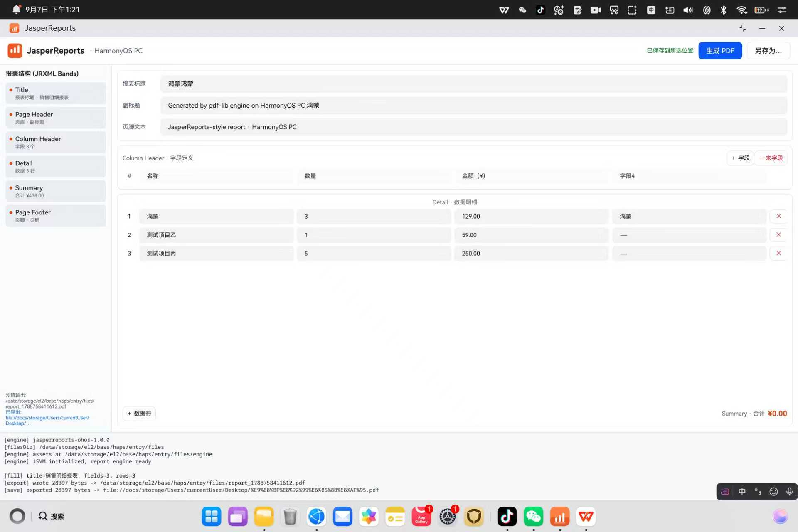Open the exported file link under 已导出

click(x=47, y=421)
